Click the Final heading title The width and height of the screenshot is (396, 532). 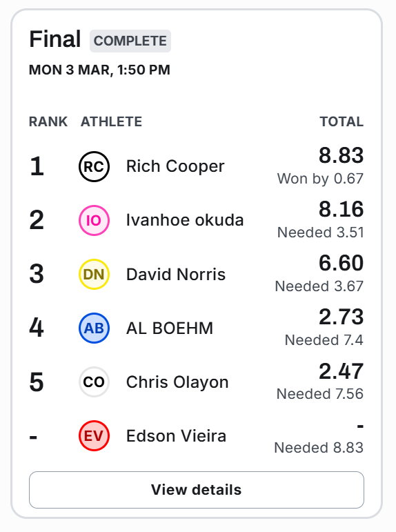point(55,39)
